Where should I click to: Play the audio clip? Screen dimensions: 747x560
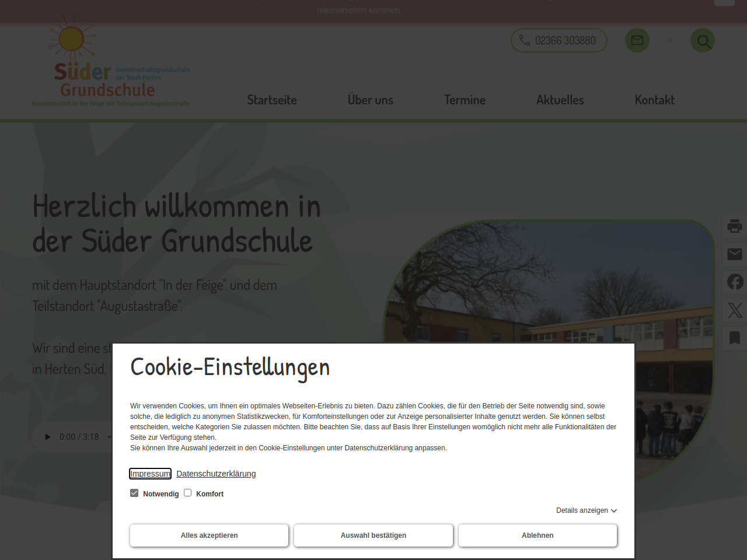pyautogui.click(x=48, y=437)
